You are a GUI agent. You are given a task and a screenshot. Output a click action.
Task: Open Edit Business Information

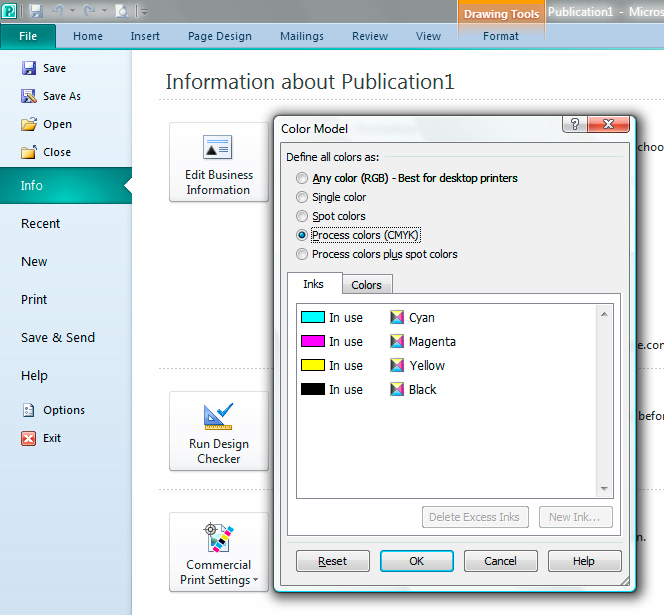tap(218, 162)
